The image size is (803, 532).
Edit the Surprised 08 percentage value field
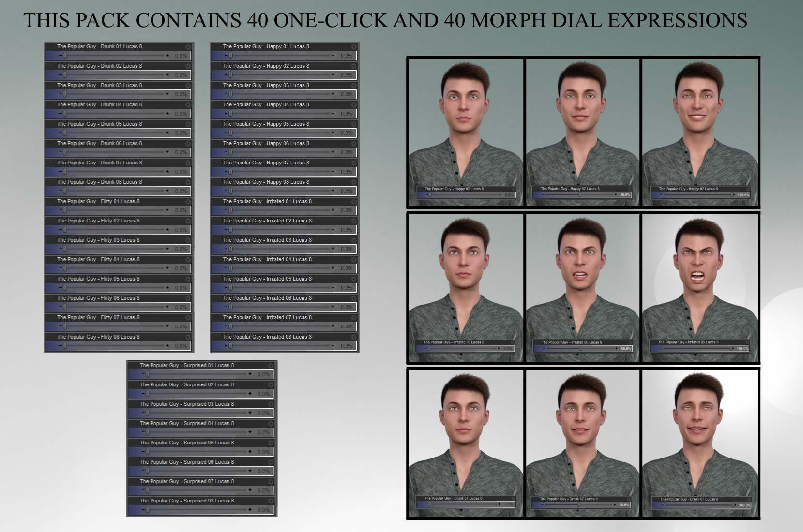[264, 510]
